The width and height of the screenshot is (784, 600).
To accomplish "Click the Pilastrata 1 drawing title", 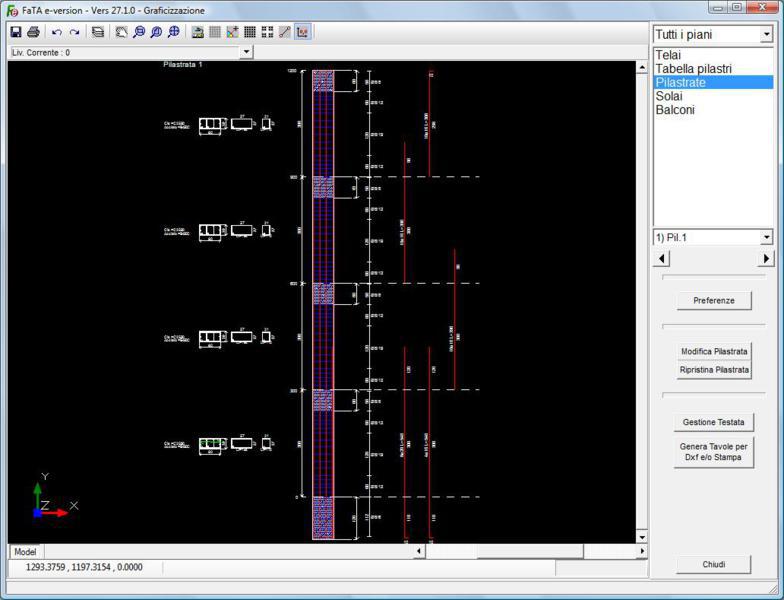I will pyautogui.click(x=182, y=64).
